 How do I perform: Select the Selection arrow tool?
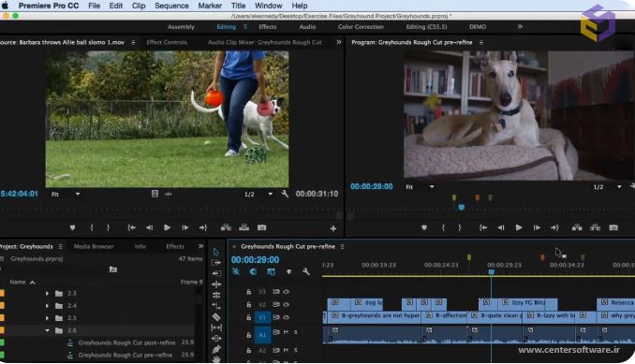point(216,252)
